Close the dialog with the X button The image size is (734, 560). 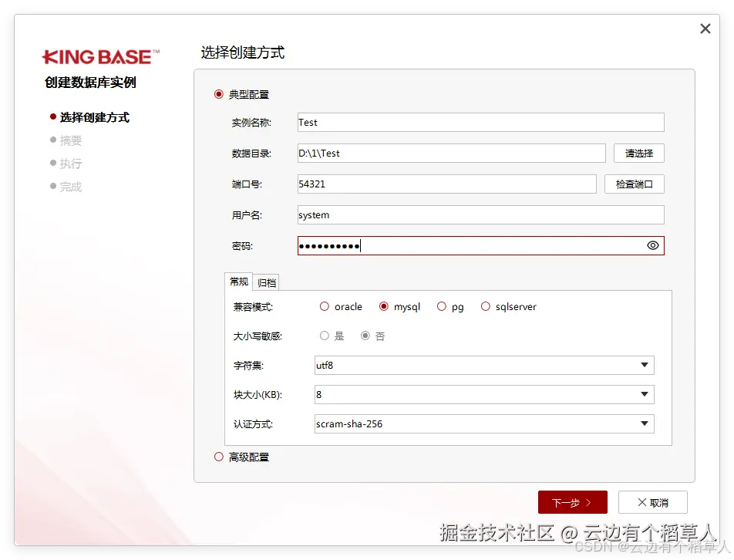point(705,28)
